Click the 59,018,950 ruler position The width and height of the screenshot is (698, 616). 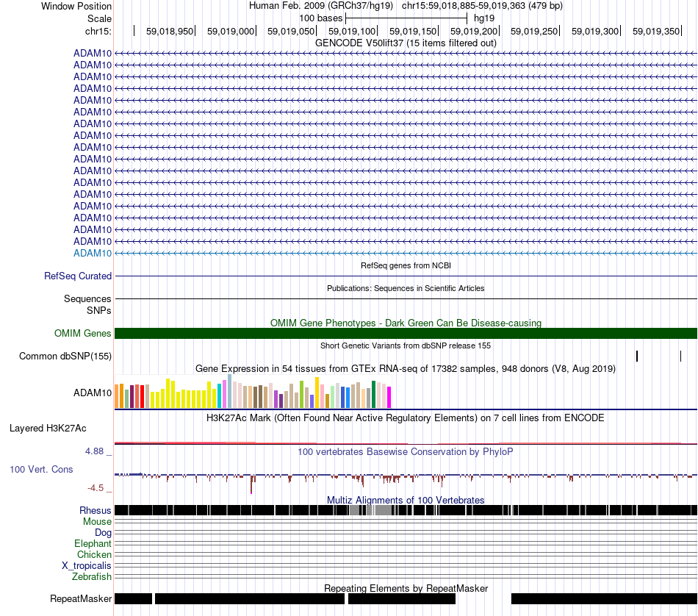(170, 31)
